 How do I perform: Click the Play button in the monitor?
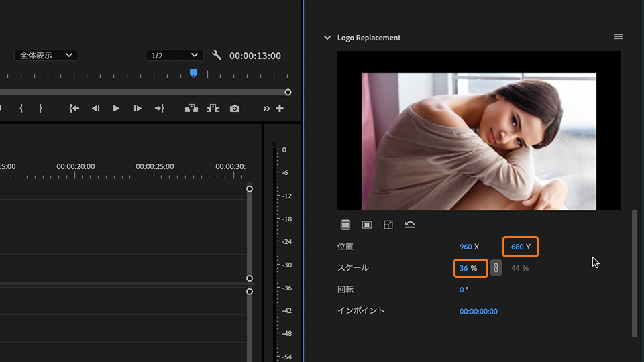[x=116, y=109]
